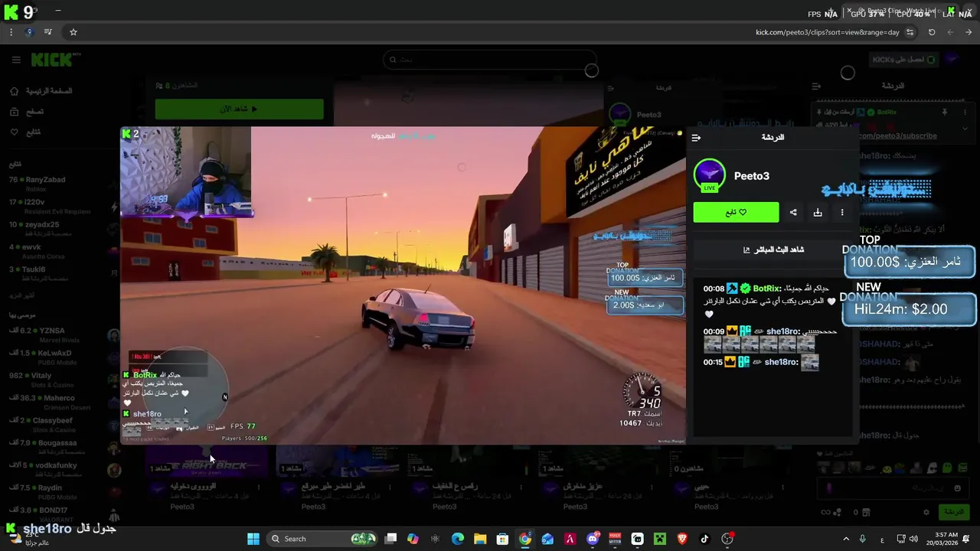
Task: Open i220v channel in sidebar
Action: (47, 206)
